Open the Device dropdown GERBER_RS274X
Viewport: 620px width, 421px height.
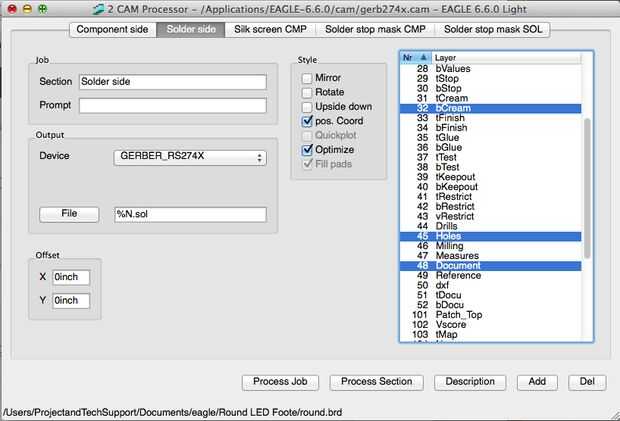pyautogui.click(x=190, y=157)
